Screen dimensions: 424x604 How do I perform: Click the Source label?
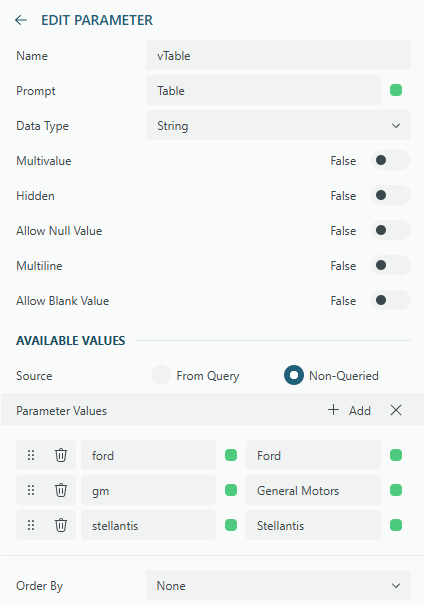pos(34,376)
